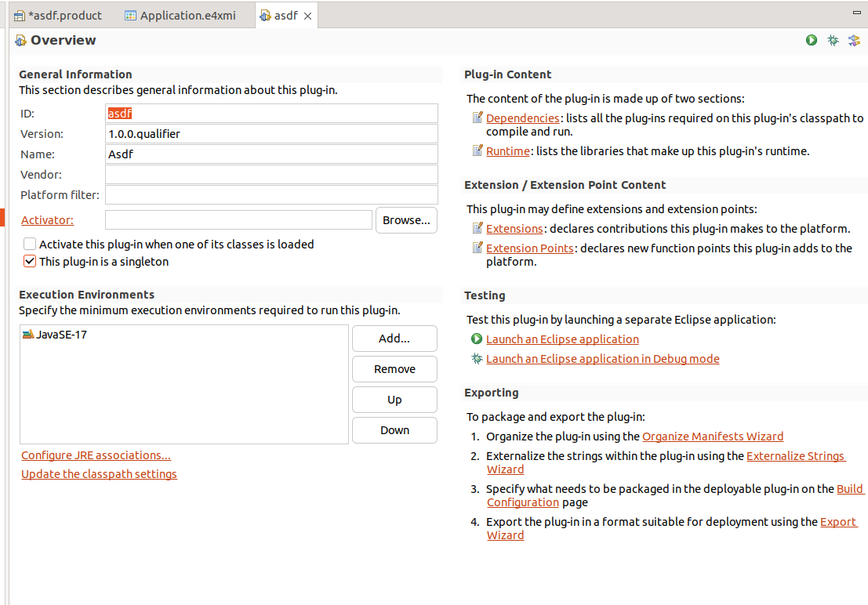This screenshot has height=605, width=868.
Task: Click the bug icon beside Debug mode link
Action: (477, 359)
